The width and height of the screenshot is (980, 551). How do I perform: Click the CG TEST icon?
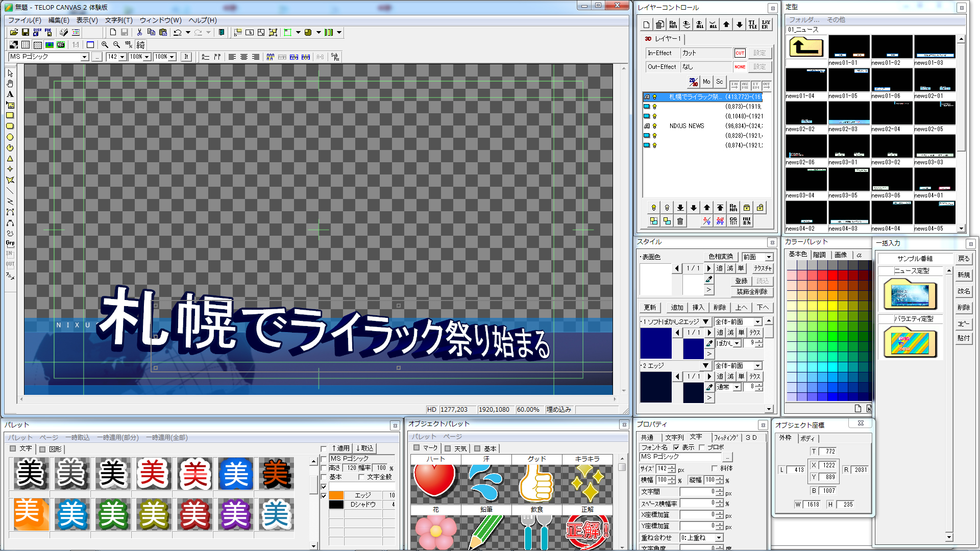point(733,221)
